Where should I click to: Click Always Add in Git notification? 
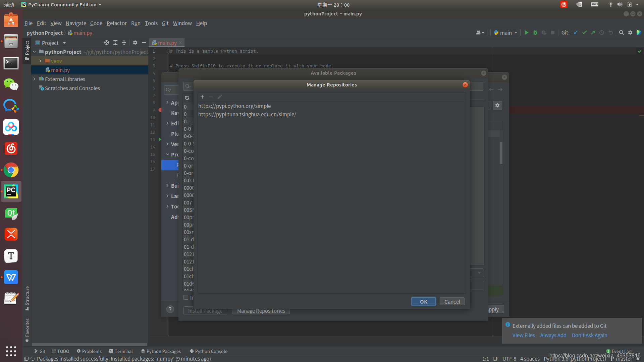[x=553, y=335]
